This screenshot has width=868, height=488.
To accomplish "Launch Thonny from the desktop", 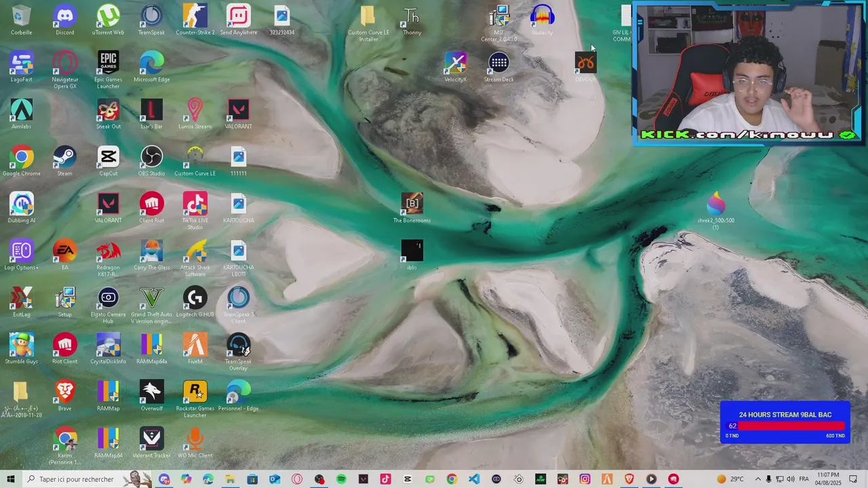I will tap(412, 20).
